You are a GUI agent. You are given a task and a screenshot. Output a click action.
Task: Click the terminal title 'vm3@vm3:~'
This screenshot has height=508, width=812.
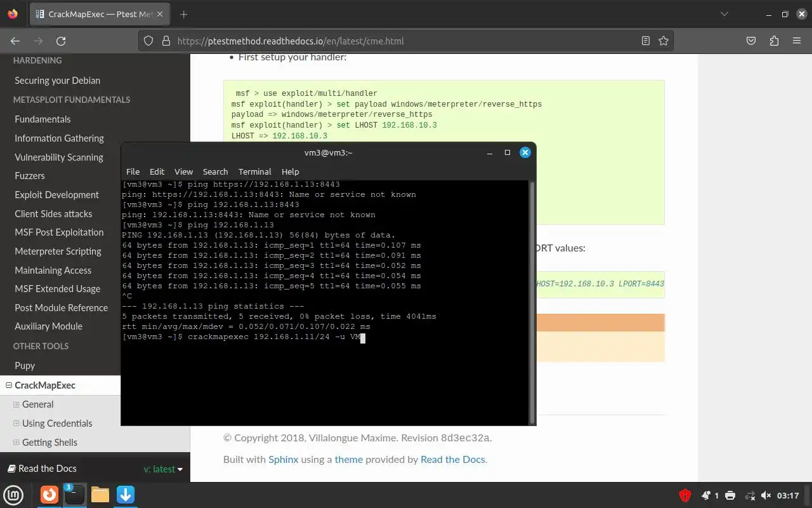tap(328, 152)
